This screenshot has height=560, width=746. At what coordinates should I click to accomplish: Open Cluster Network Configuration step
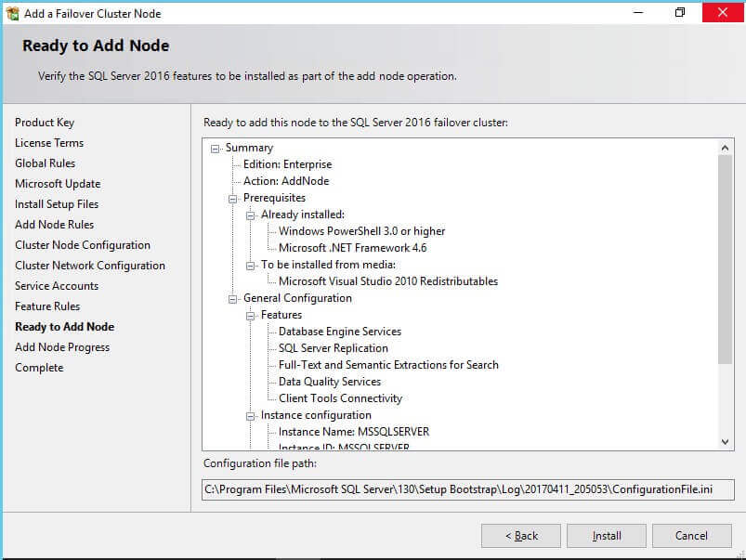point(90,266)
